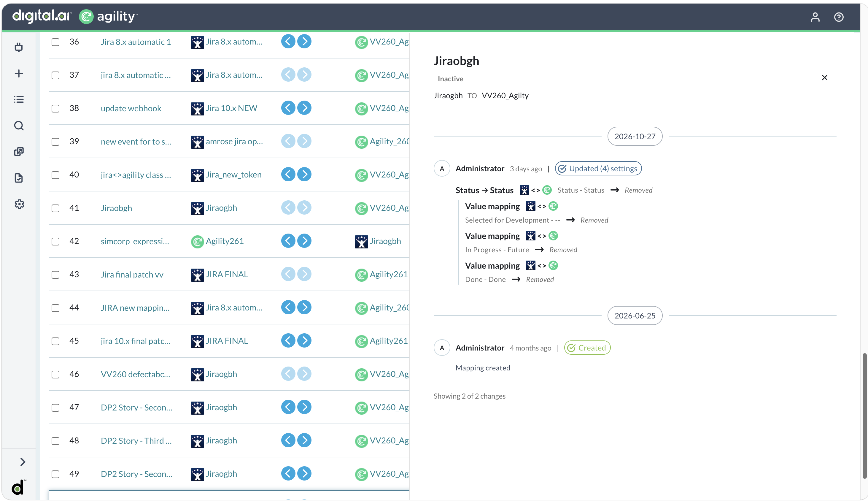Open the list view sidebar icon
868x501 pixels.
click(x=19, y=99)
